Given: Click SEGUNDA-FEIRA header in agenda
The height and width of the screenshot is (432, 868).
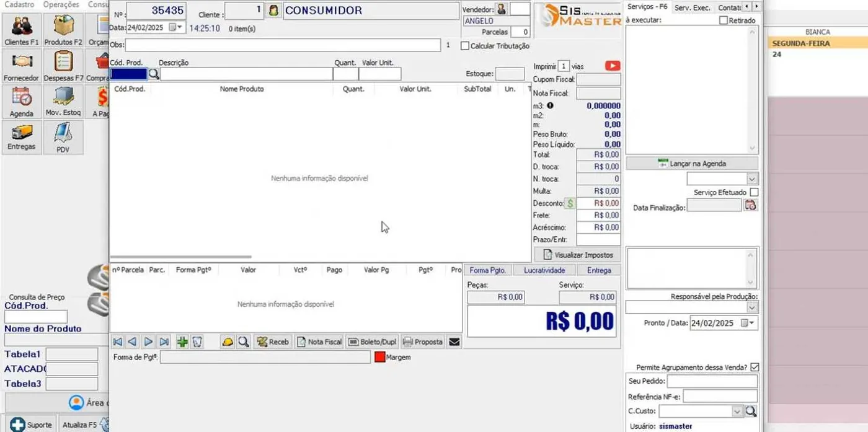Looking at the screenshot, I should [801, 43].
